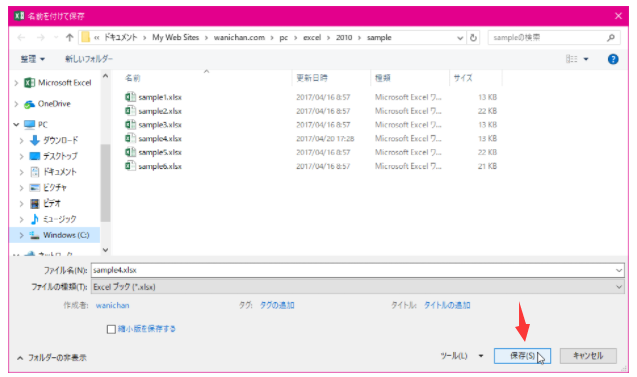Open the ビデオ folder
637x377 pixels.
[52, 204]
